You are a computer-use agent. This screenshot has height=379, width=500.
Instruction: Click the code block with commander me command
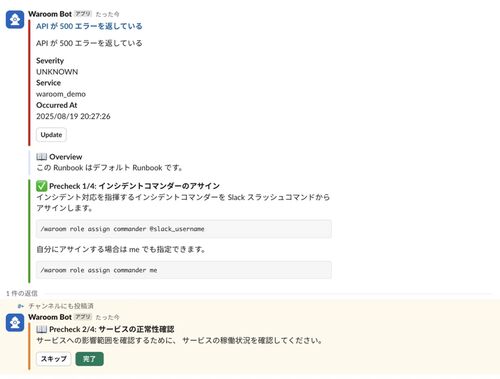point(184,270)
